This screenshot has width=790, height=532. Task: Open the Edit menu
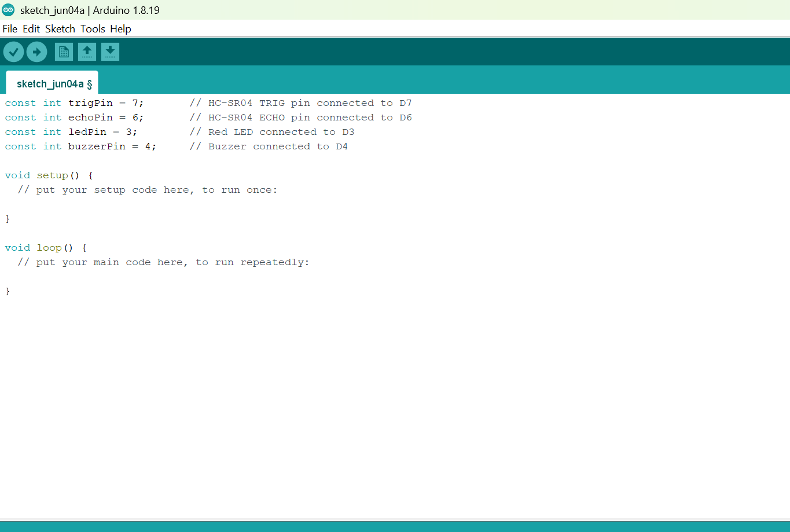[x=31, y=29]
